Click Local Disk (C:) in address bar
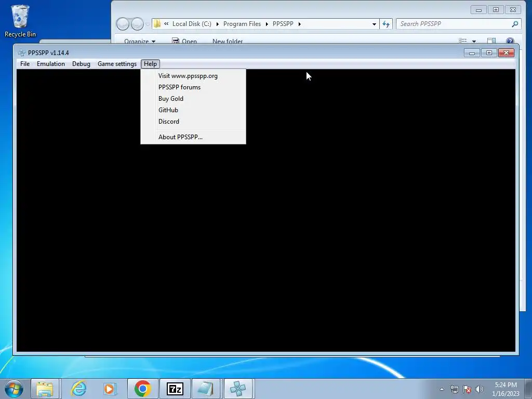 (x=192, y=24)
